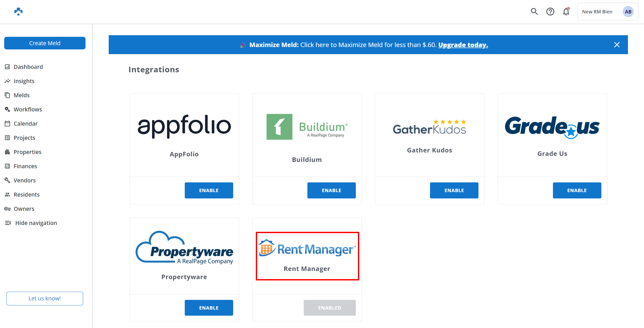Image resolution: width=644 pixels, height=328 pixels.
Task: Dismiss the Maximize Meld banner
Action: pos(617,45)
